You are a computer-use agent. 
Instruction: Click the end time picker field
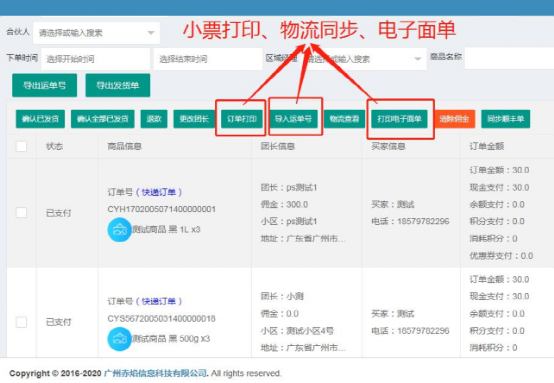[x=208, y=59]
